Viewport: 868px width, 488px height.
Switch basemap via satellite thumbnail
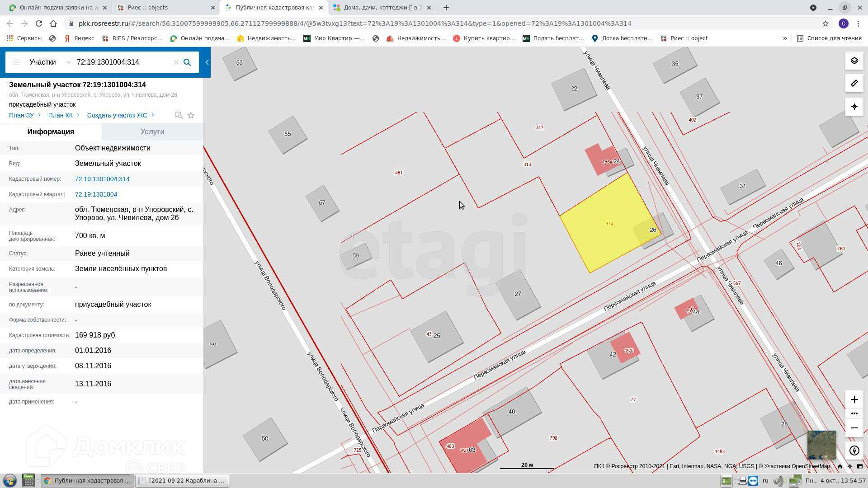click(x=821, y=445)
